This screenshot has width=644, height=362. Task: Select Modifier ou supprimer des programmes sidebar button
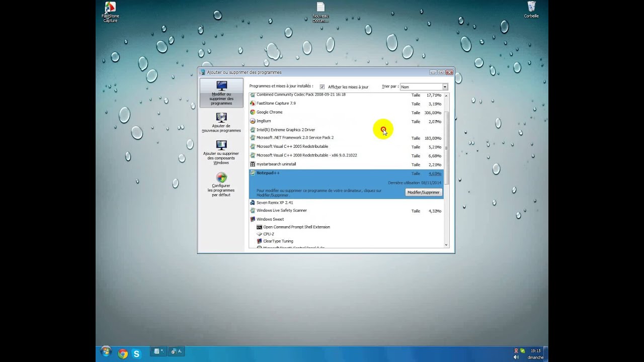coord(221,93)
